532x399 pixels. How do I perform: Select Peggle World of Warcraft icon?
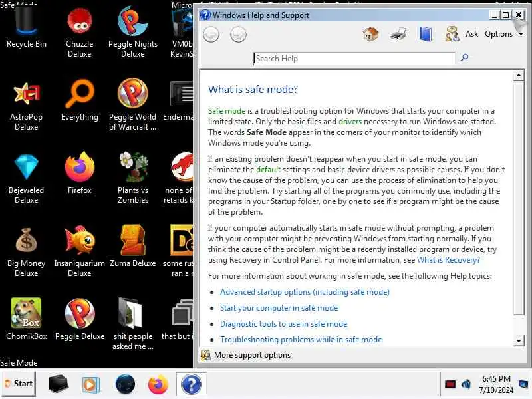(132, 105)
